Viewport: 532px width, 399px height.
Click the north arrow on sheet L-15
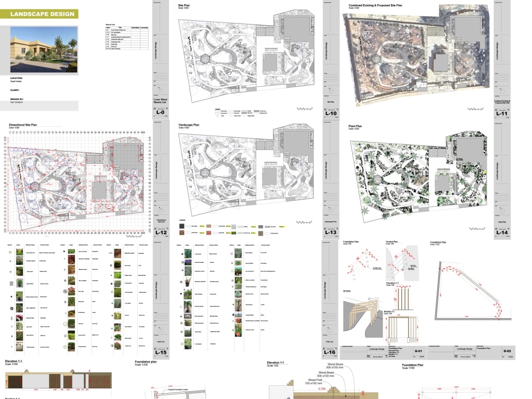coord(161,329)
